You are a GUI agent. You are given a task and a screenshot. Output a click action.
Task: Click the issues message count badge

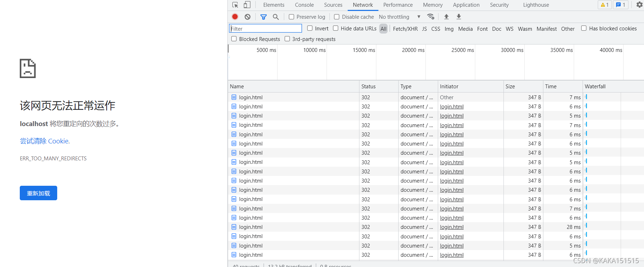tap(620, 5)
